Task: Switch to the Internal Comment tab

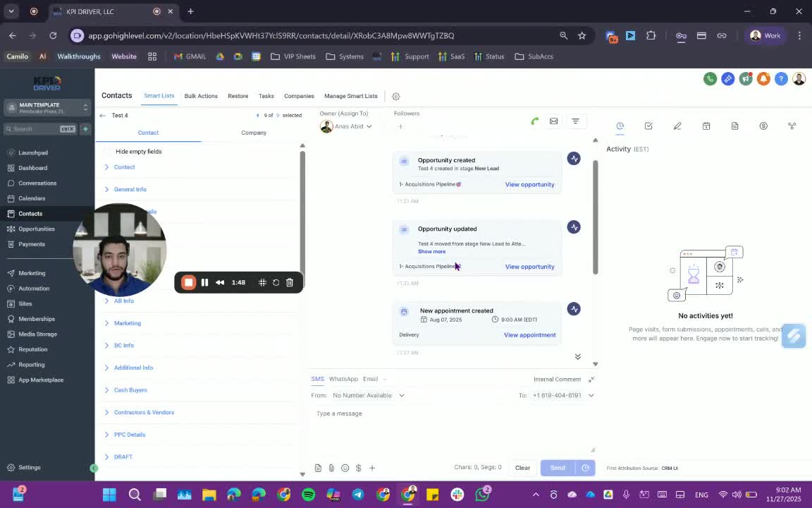Action: pyautogui.click(x=558, y=380)
